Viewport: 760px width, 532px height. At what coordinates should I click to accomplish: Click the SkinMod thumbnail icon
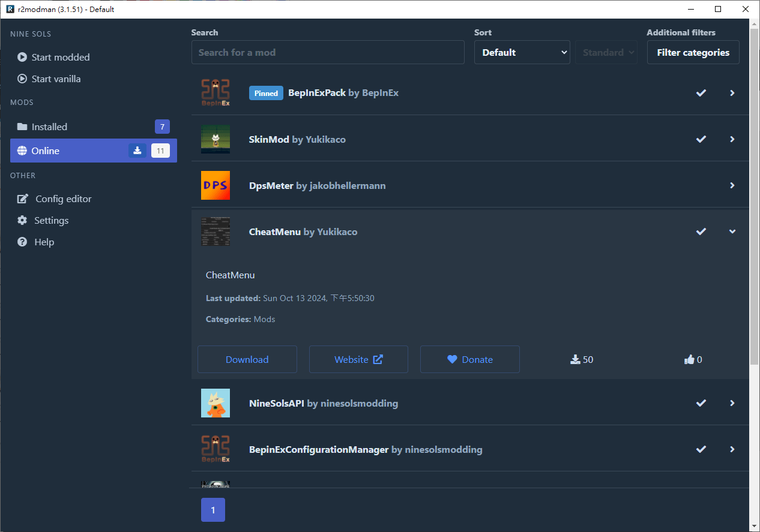[x=215, y=139]
